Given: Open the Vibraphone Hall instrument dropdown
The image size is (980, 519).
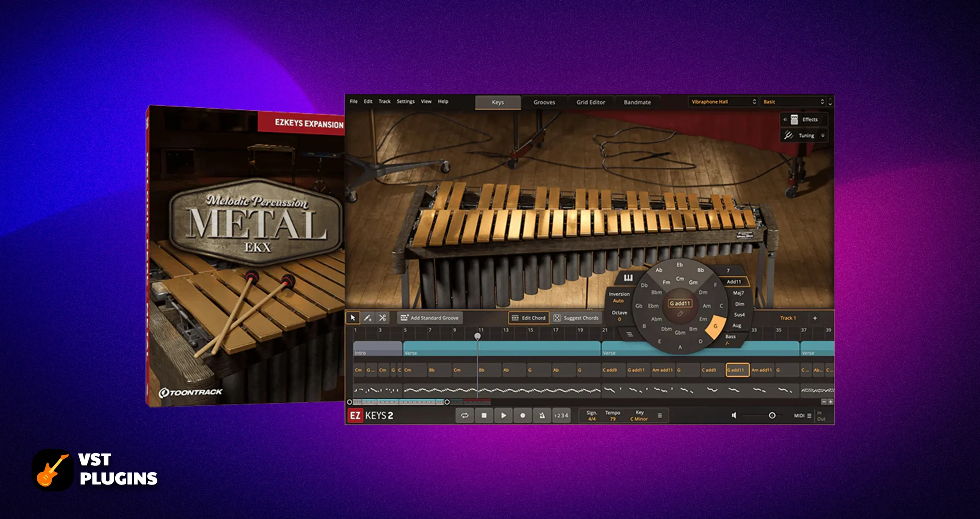Looking at the screenshot, I should click(723, 102).
